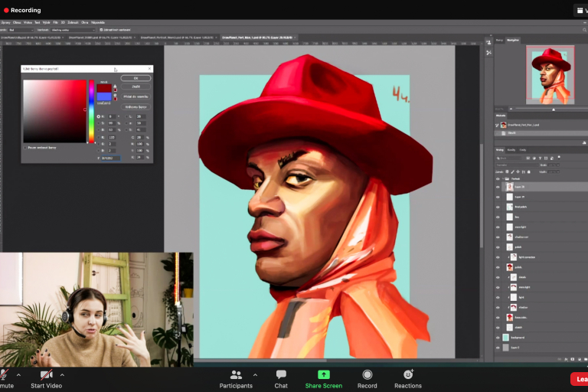Switch to the Cesty tab

523,150
